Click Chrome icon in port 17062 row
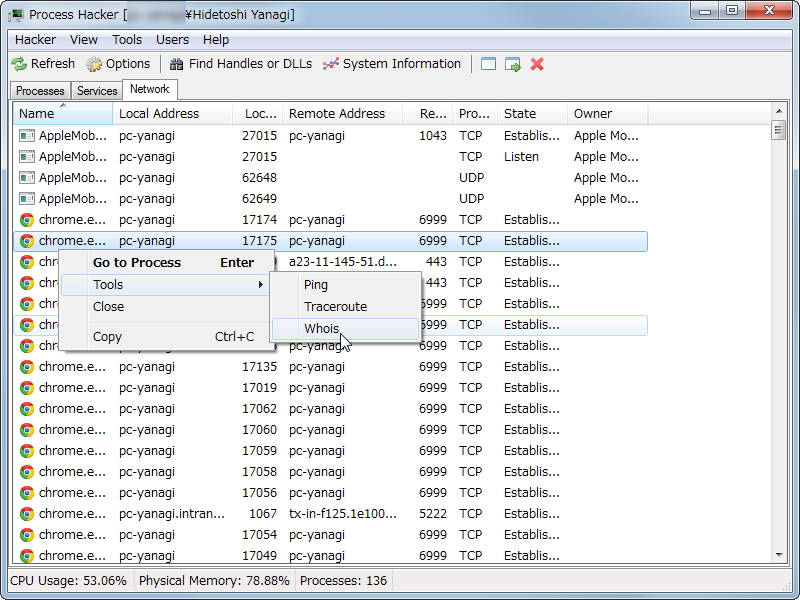 click(x=27, y=409)
